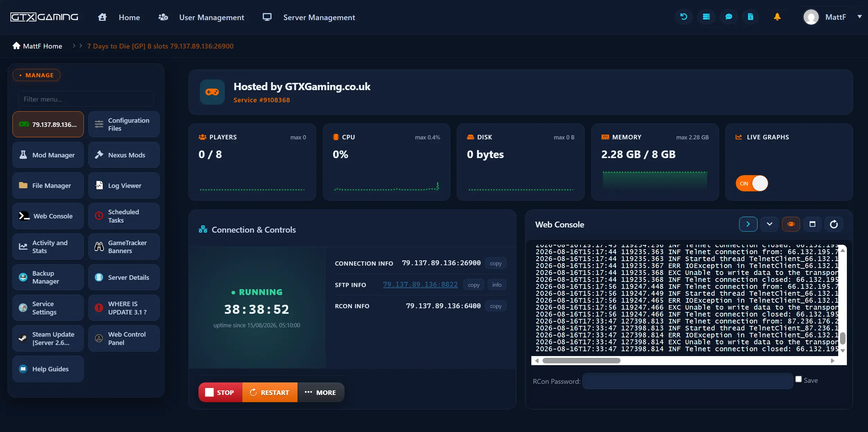The height and width of the screenshot is (432, 868).
Task: Open the SFTP address link
Action: point(420,285)
